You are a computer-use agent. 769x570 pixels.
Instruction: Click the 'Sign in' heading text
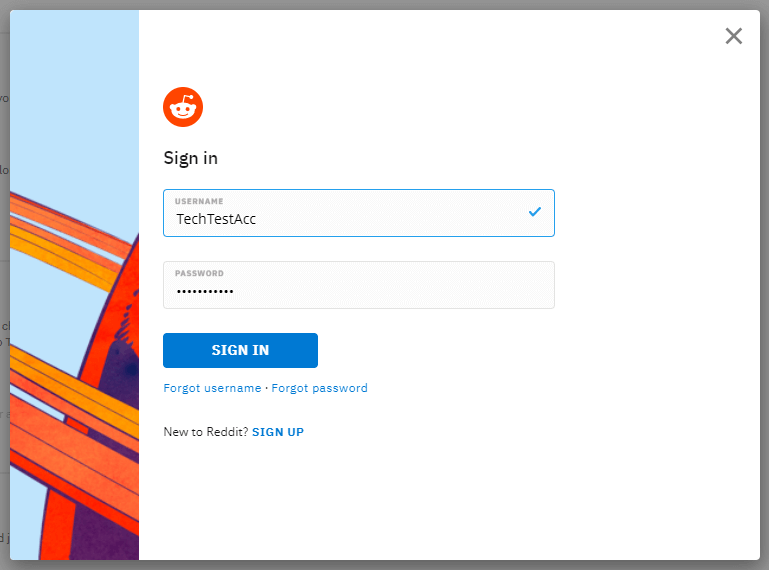190,158
